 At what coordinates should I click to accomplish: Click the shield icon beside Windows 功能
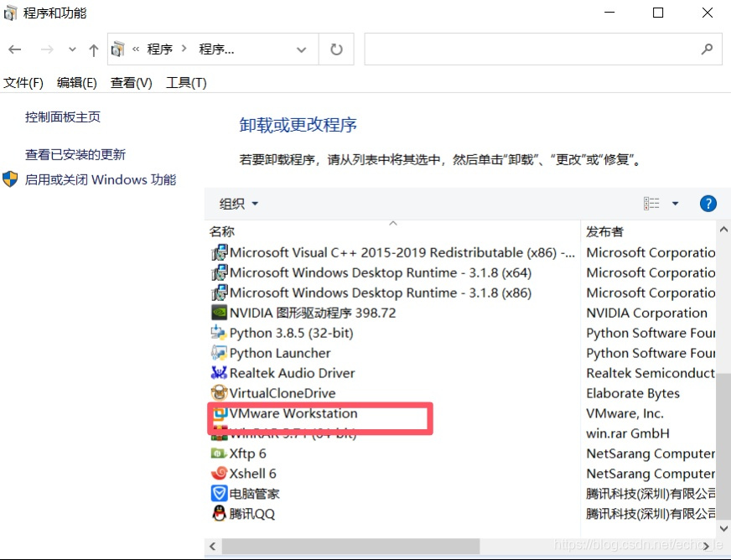(x=10, y=179)
